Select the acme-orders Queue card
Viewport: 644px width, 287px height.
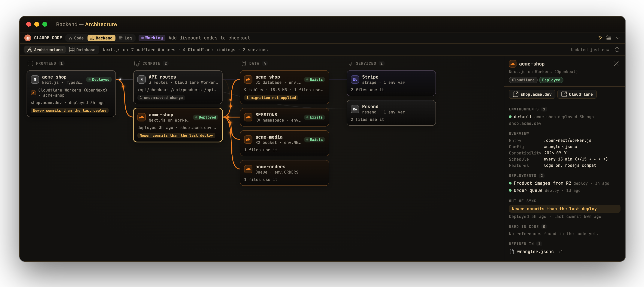click(284, 173)
